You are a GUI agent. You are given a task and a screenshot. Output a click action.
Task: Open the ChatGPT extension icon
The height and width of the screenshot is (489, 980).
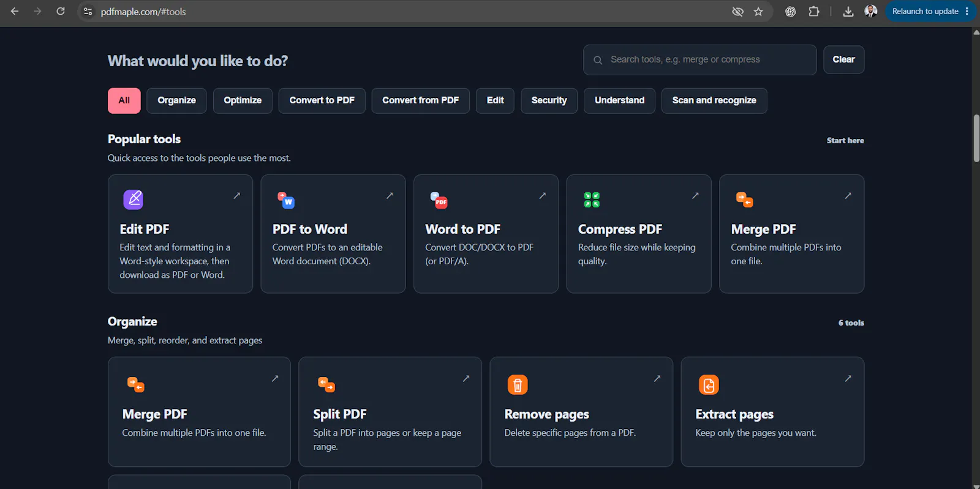click(791, 12)
